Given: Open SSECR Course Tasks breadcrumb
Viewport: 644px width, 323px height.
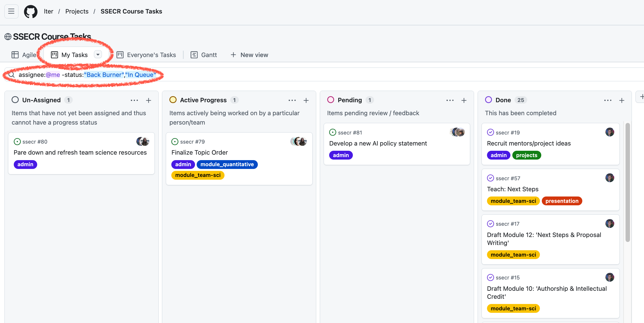Looking at the screenshot, I should point(131,11).
